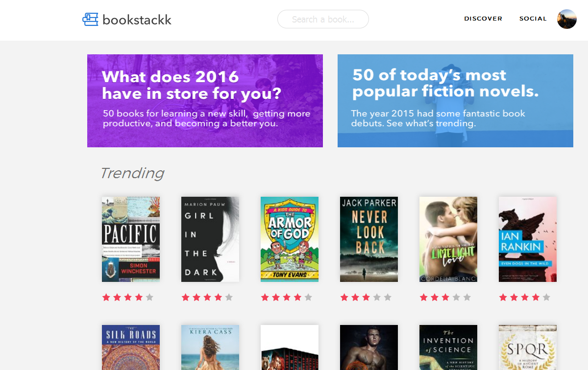Viewport: 588px width, 370px height.
Task: Open the Pacific book cover
Action: click(131, 239)
